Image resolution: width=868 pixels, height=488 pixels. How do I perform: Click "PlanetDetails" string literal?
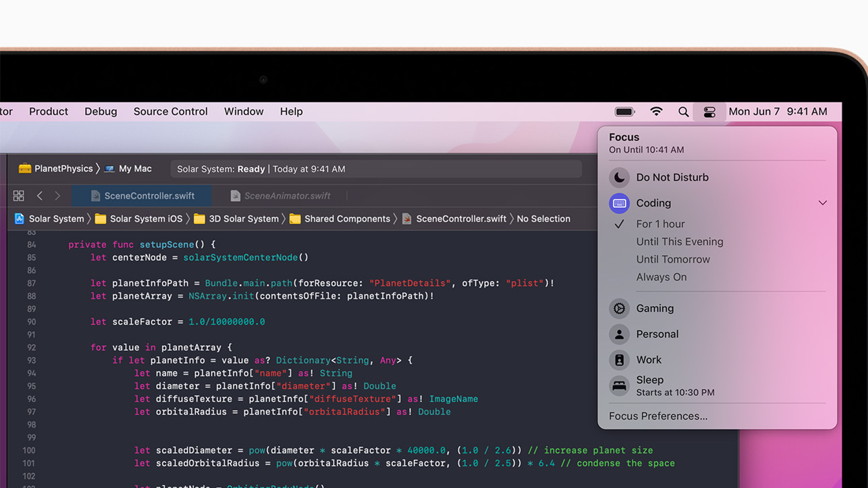[x=410, y=284]
